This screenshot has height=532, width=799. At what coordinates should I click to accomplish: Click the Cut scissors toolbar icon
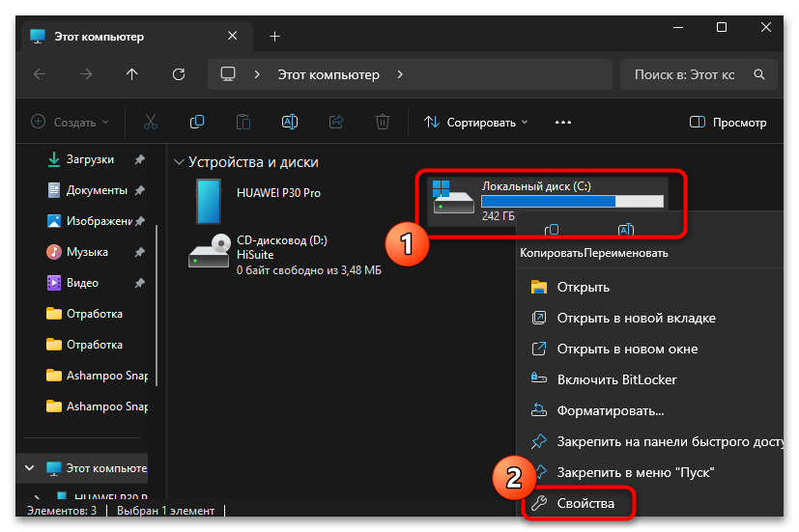click(x=151, y=123)
